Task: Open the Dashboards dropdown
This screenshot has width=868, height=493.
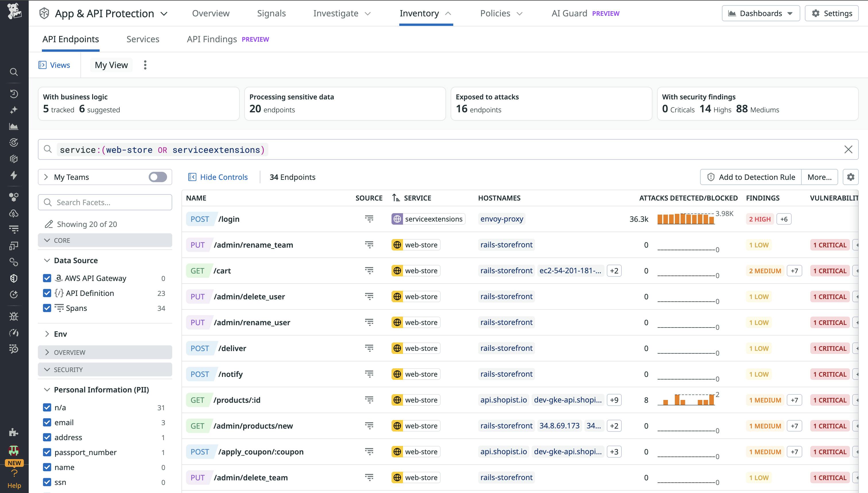Action: pyautogui.click(x=760, y=13)
